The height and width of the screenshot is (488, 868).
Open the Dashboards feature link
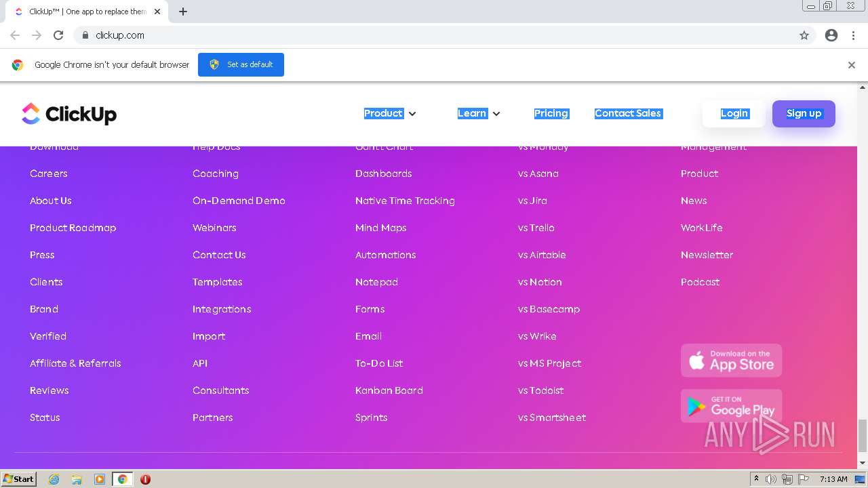(x=384, y=174)
